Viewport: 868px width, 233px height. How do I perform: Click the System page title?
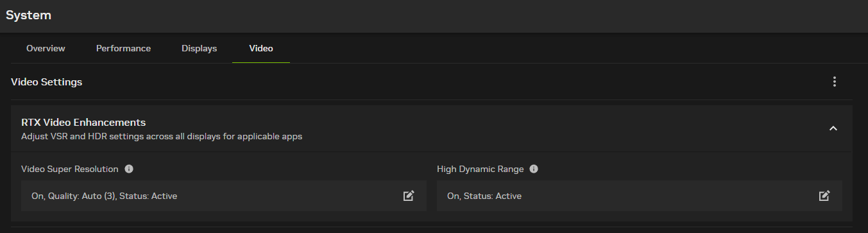coord(29,15)
